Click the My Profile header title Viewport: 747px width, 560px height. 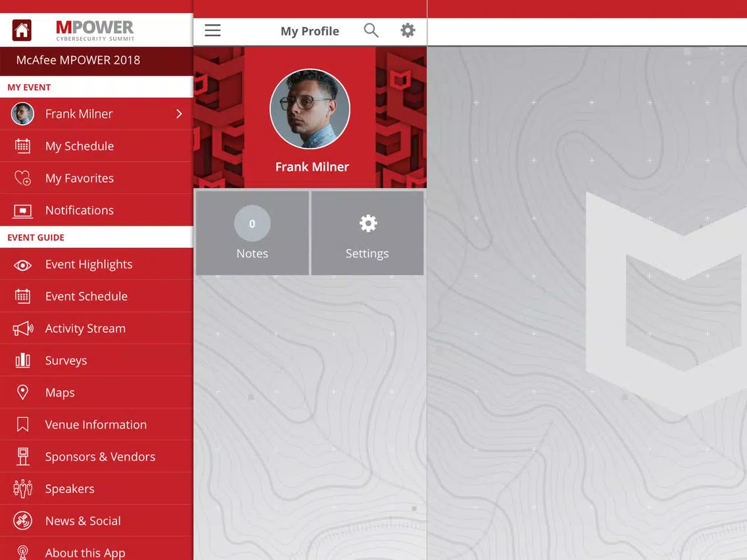click(310, 31)
